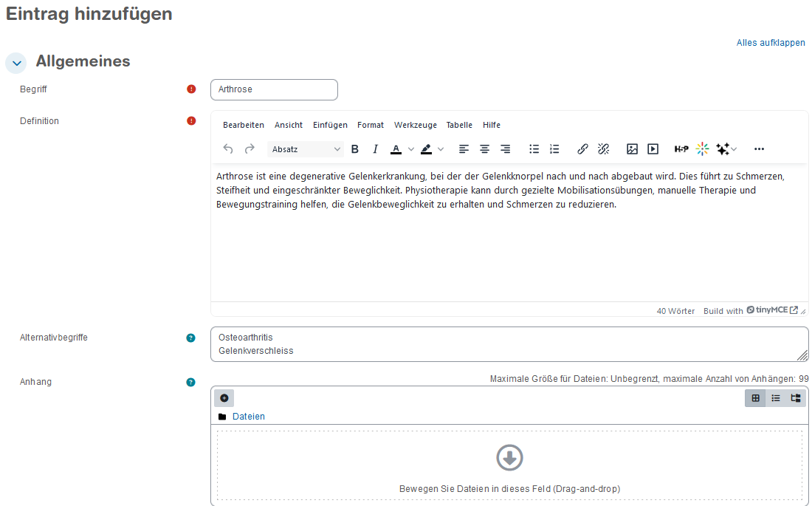Center-align the definition text
The width and height of the screenshot is (812, 506).
pyautogui.click(x=484, y=149)
